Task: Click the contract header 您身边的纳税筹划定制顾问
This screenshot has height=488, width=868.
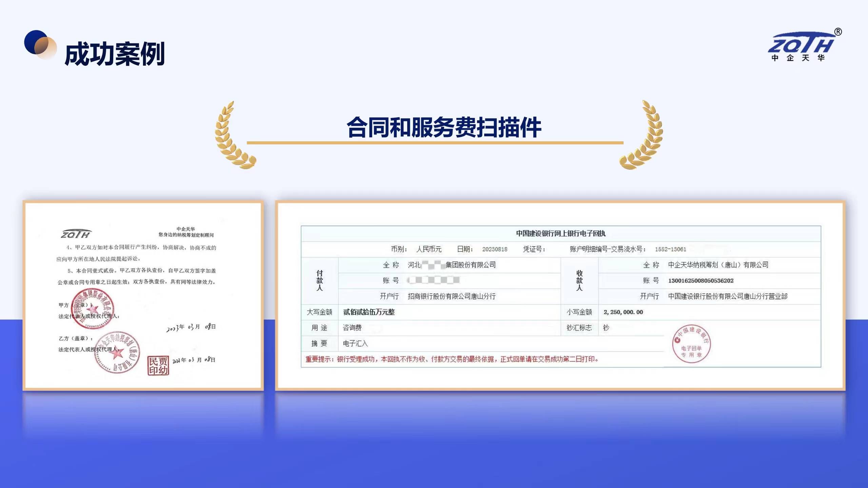Action: (186, 235)
